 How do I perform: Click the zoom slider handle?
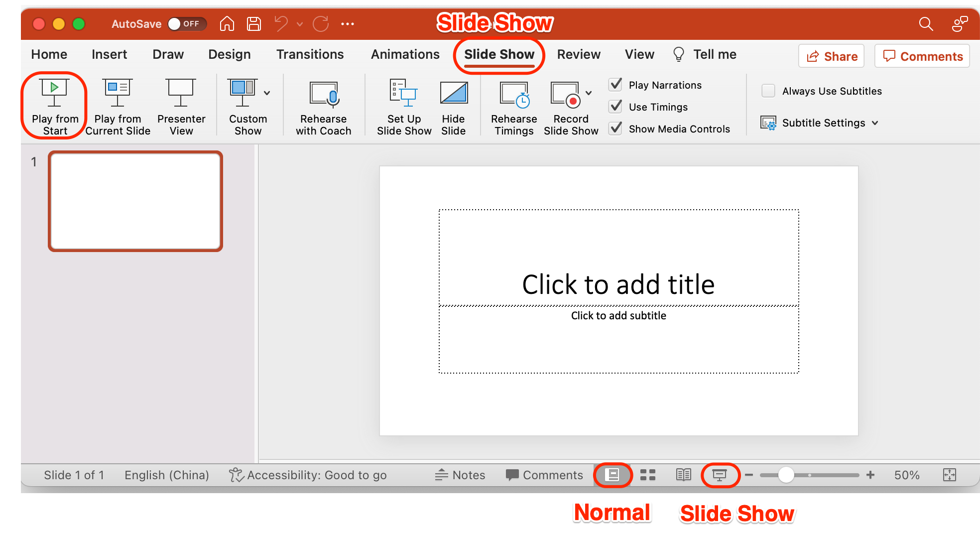click(x=786, y=475)
